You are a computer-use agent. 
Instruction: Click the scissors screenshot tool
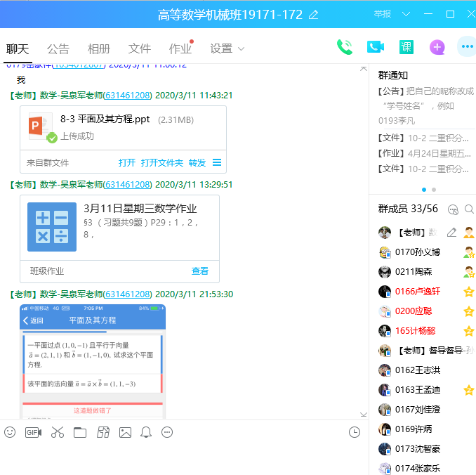57,432
